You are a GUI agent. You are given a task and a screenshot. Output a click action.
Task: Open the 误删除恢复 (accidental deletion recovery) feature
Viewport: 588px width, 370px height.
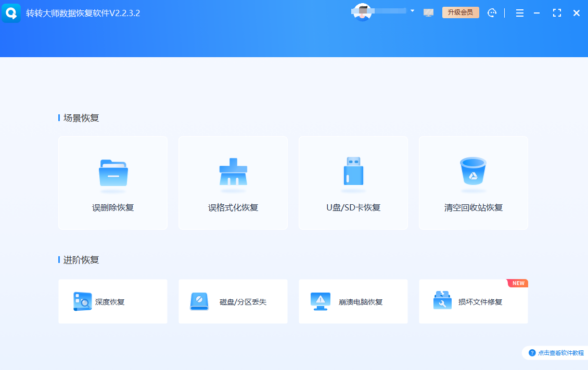coord(113,183)
